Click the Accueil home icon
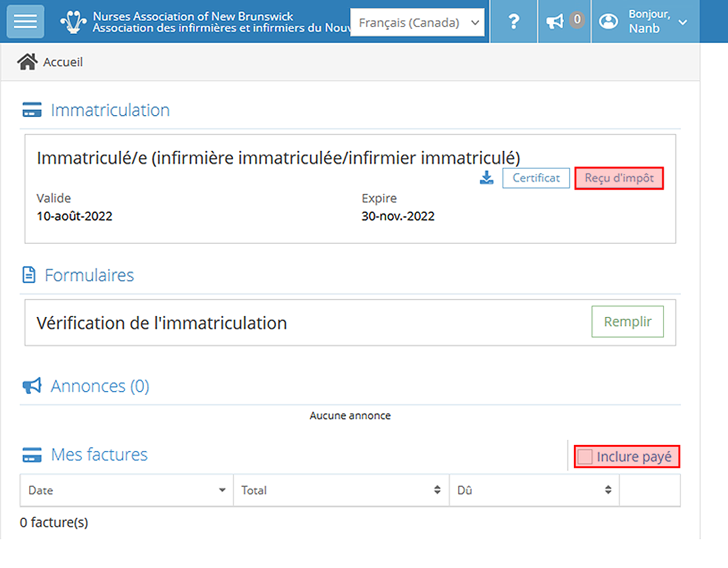The height and width of the screenshot is (568, 728). (27, 62)
